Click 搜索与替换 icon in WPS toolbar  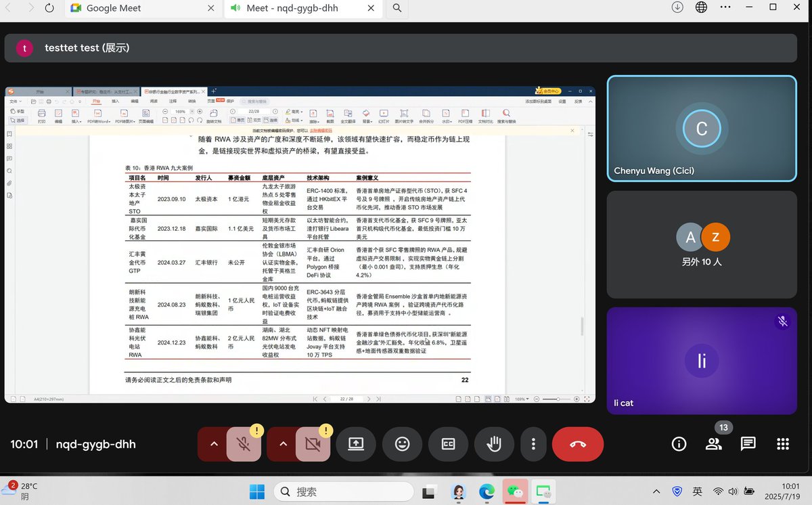tap(506, 116)
